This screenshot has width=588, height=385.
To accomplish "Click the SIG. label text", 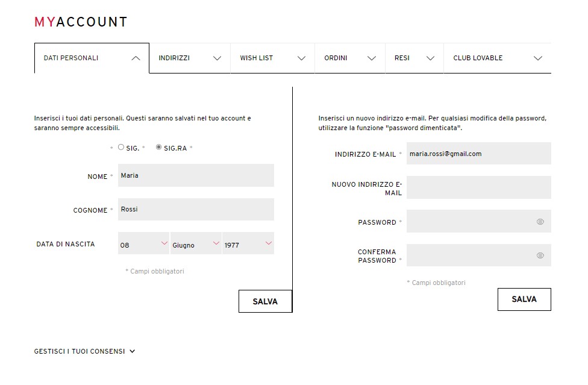I will tap(133, 148).
